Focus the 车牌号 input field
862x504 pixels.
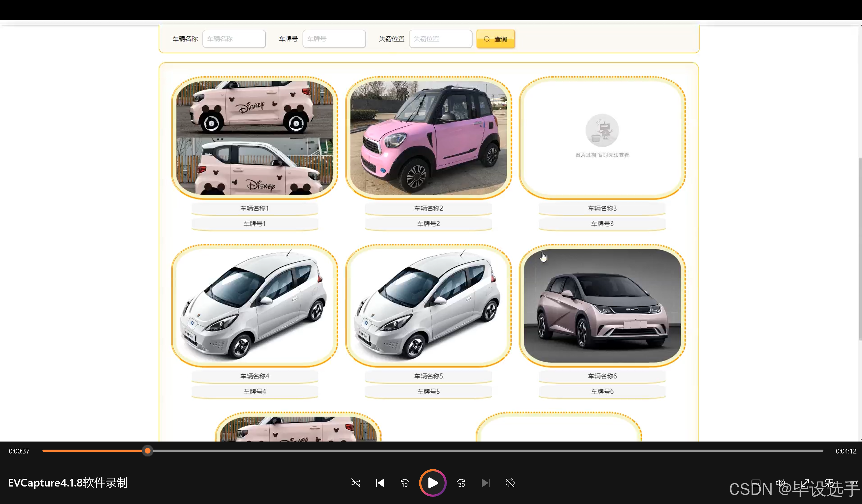(334, 39)
